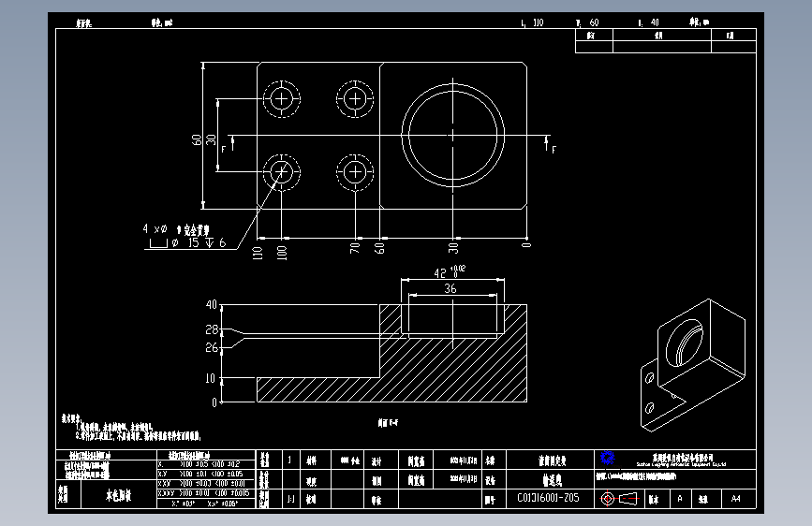
Task: Select the height label 28 in section view
Action: [x=212, y=329]
